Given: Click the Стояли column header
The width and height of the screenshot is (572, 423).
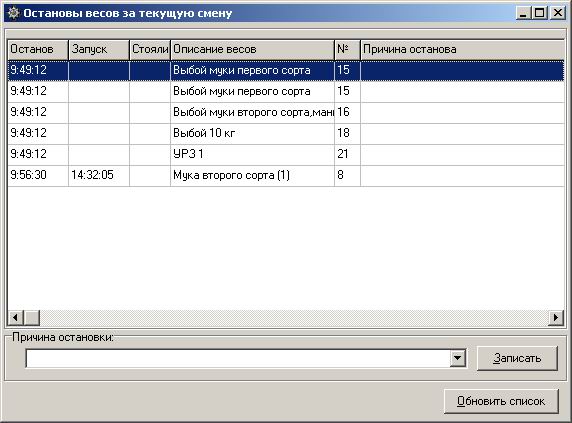Looking at the screenshot, I should click(150, 49).
